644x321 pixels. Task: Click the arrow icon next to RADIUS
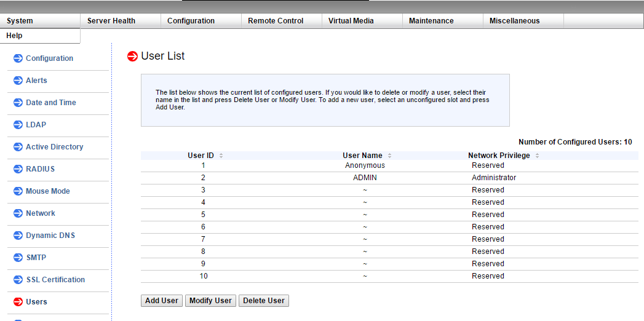pyautogui.click(x=18, y=169)
